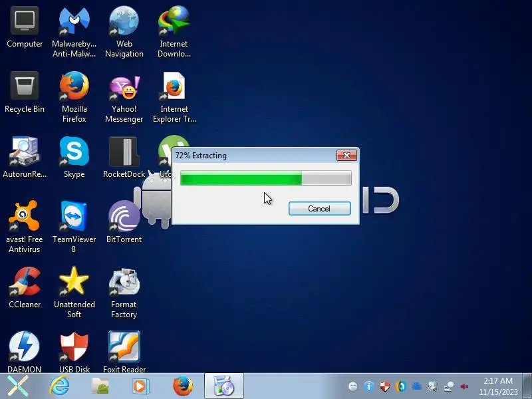
Task: Cancel the extraction in progress
Action: (x=320, y=208)
